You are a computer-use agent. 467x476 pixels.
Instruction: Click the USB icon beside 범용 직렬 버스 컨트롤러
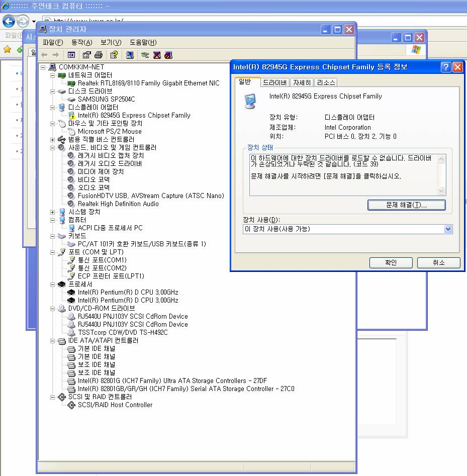coord(62,140)
